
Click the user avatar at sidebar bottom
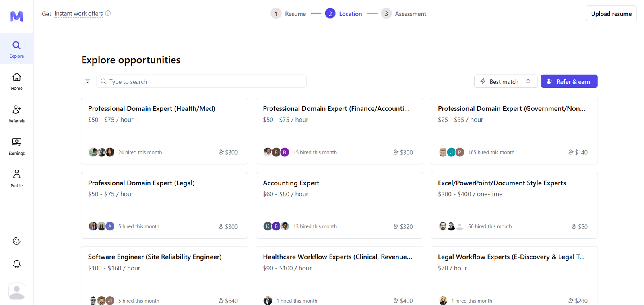[17, 291]
